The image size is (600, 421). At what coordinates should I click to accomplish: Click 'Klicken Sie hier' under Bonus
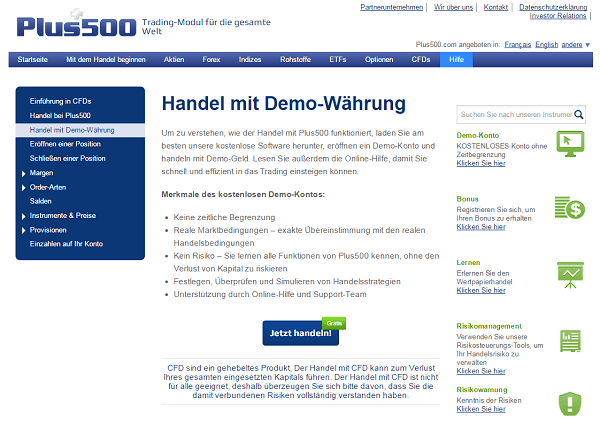481,227
